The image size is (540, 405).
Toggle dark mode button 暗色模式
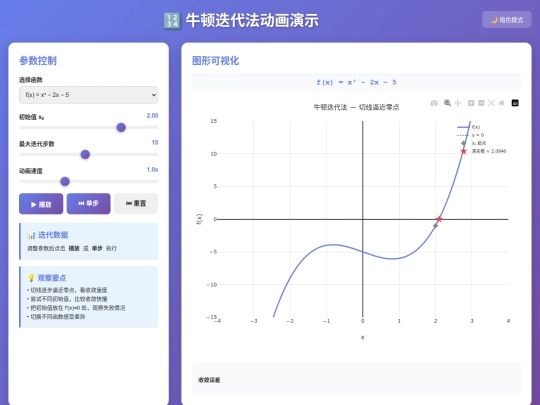[x=507, y=20]
